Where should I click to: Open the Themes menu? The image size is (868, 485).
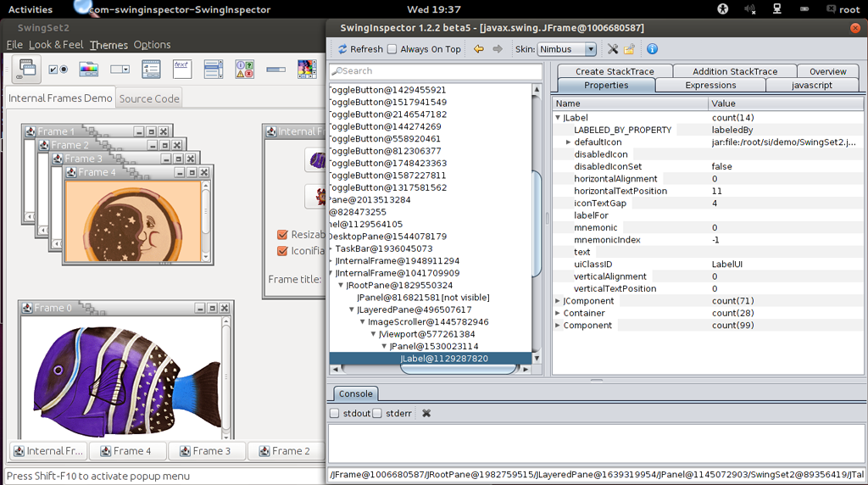pyautogui.click(x=108, y=45)
